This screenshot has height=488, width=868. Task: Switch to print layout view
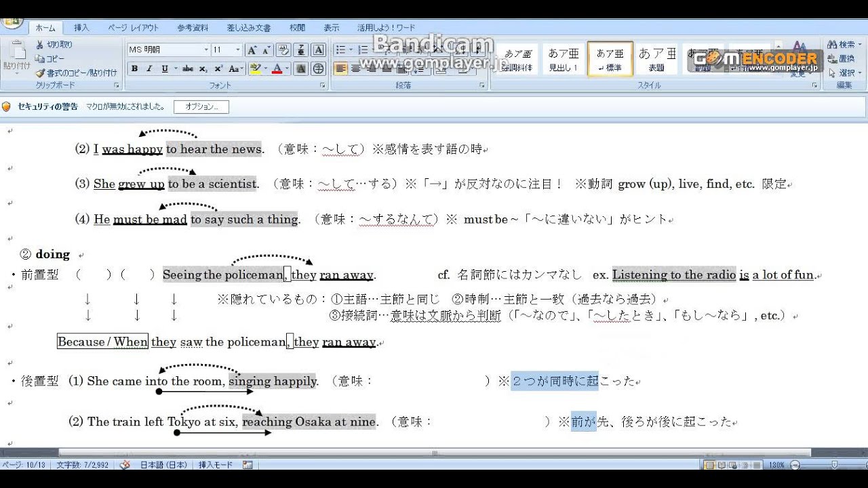[x=709, y=465]
